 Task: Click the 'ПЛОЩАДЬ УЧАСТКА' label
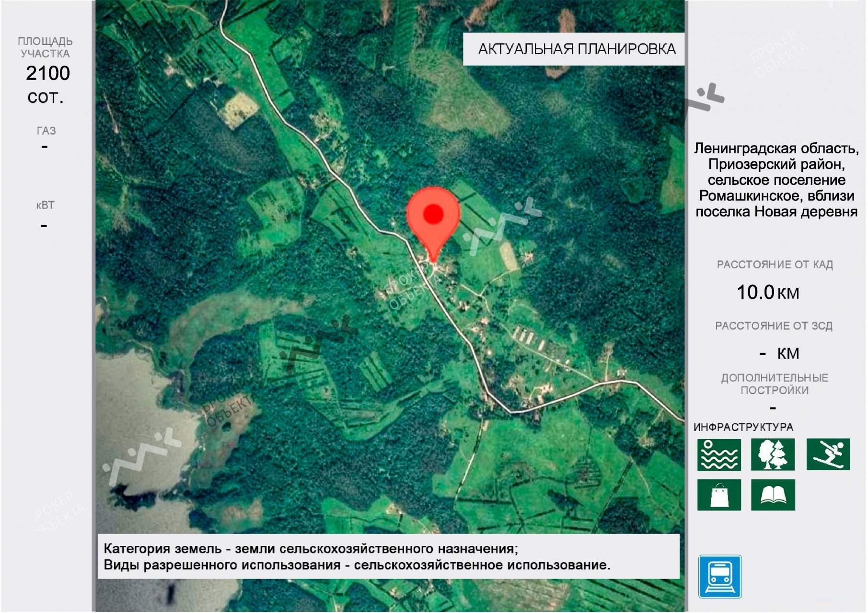45,47
